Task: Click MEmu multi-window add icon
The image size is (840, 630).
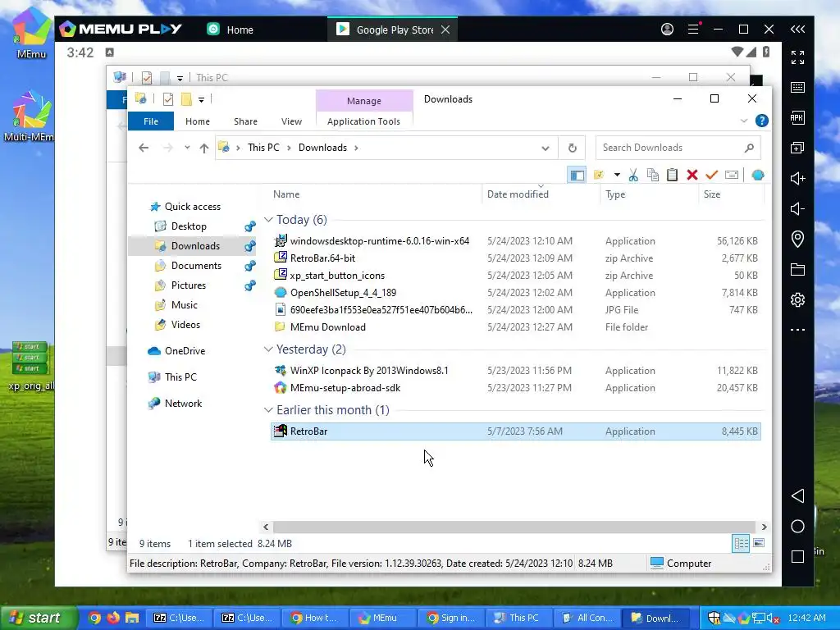Action: tap(797, 148)
